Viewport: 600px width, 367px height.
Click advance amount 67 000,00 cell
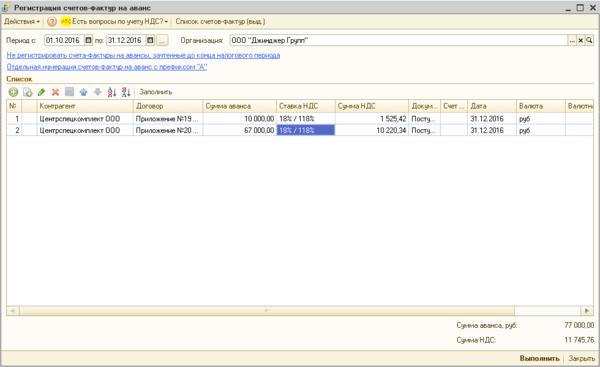tap(240, 130)
